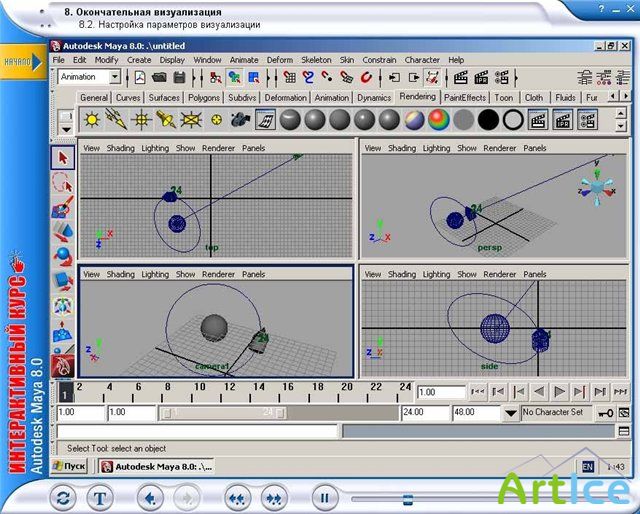640x514 pixels.
Task: Toggle the black flat shader swatch
Action: pyautogui.click(x=489, y=120)
